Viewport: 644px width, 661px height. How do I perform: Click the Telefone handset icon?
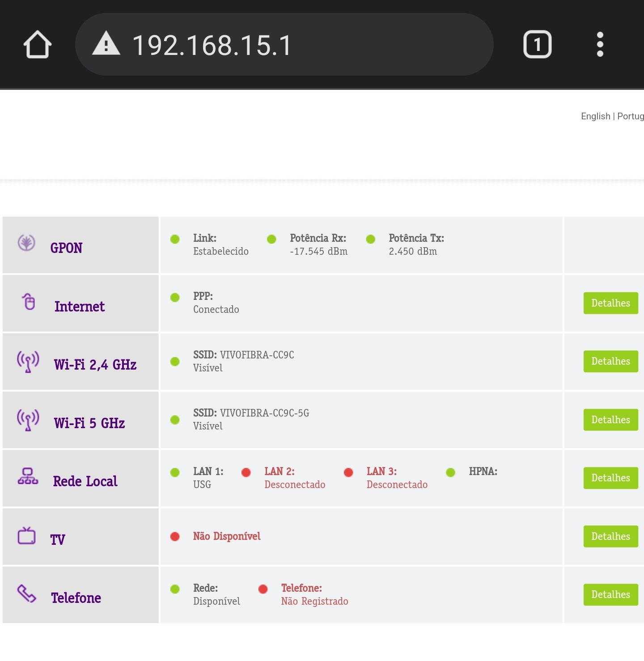tap(26, 594)
